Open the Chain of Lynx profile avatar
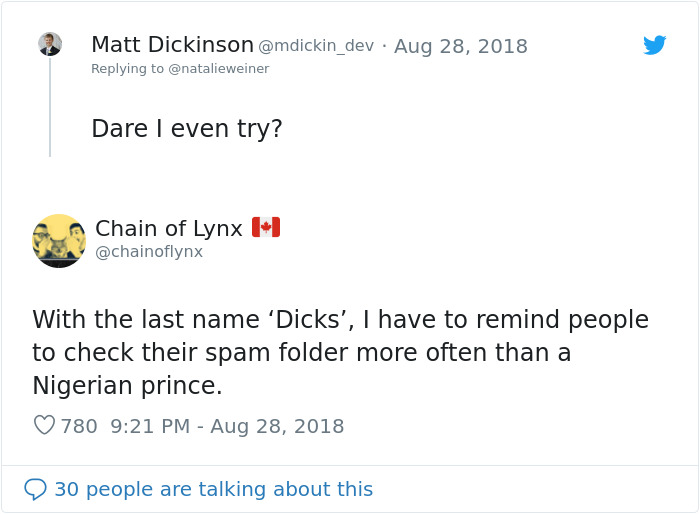 click(59, 241)
